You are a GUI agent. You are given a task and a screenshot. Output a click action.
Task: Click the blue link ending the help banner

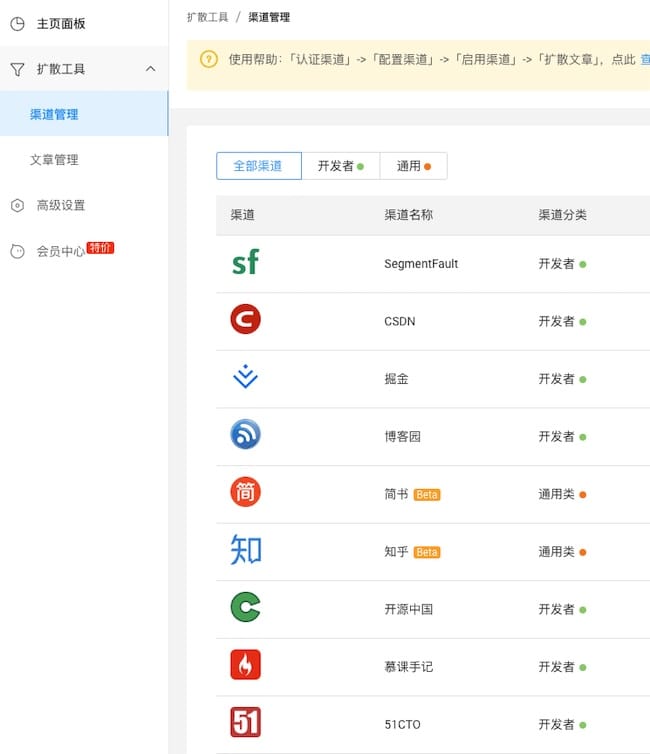pyautogui.click(x=645, y=60)
